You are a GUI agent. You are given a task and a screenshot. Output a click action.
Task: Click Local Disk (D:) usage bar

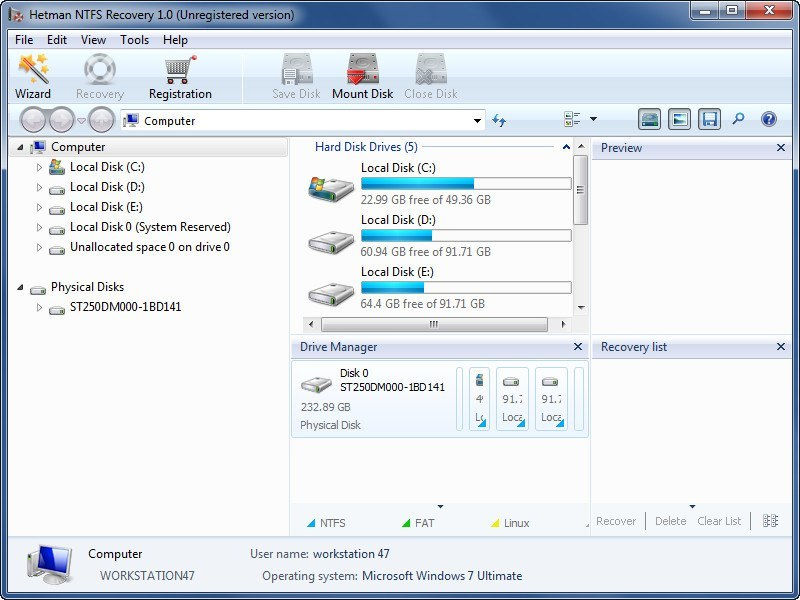pos(466,235)
